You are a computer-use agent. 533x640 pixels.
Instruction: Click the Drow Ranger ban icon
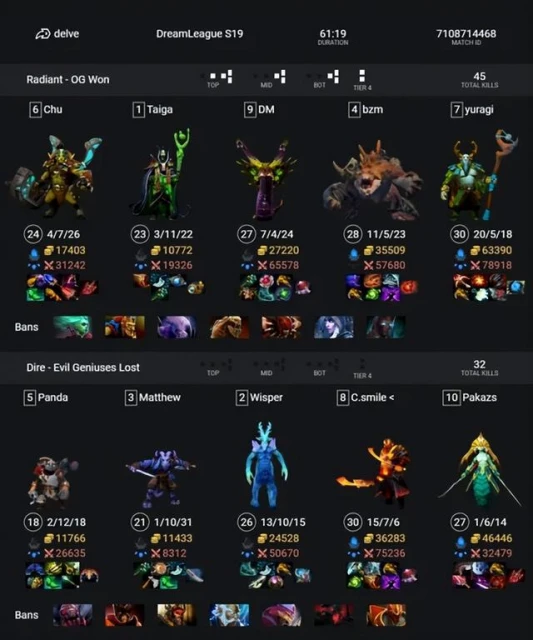tap(333, 327)
